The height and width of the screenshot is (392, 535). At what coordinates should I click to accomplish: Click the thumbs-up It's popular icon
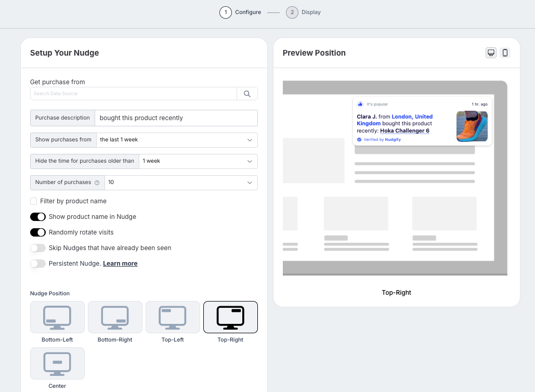[360, 104]
